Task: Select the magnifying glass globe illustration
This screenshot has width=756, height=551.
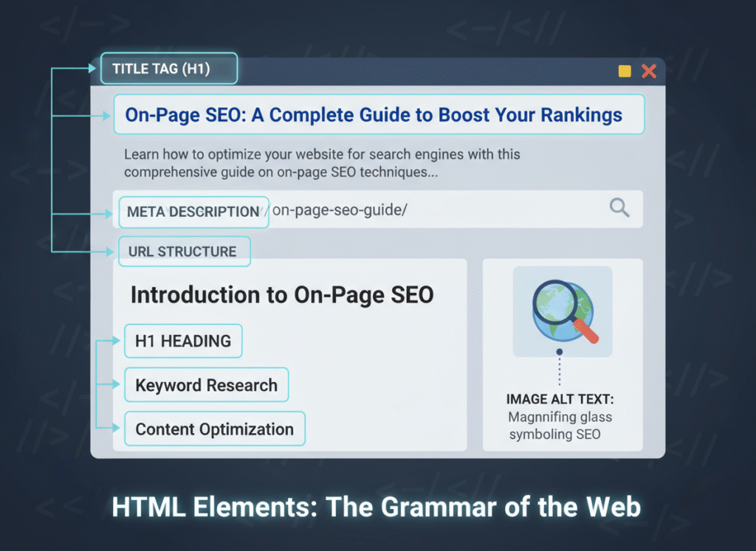Action: [562, 311]
